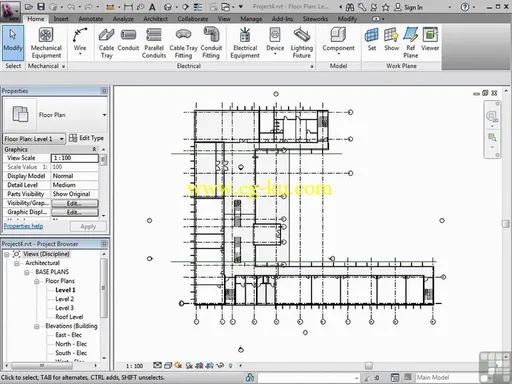Toggle Temporary Hide/Isolate glasses icon
Image resolution: width=512 pixels, height=384 pixels.
click(x=220, y=366)
